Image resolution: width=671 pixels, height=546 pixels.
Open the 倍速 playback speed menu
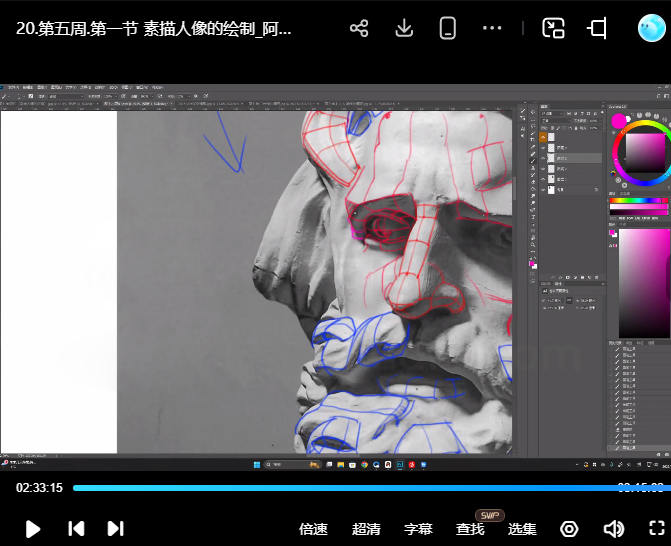point(313,529)
